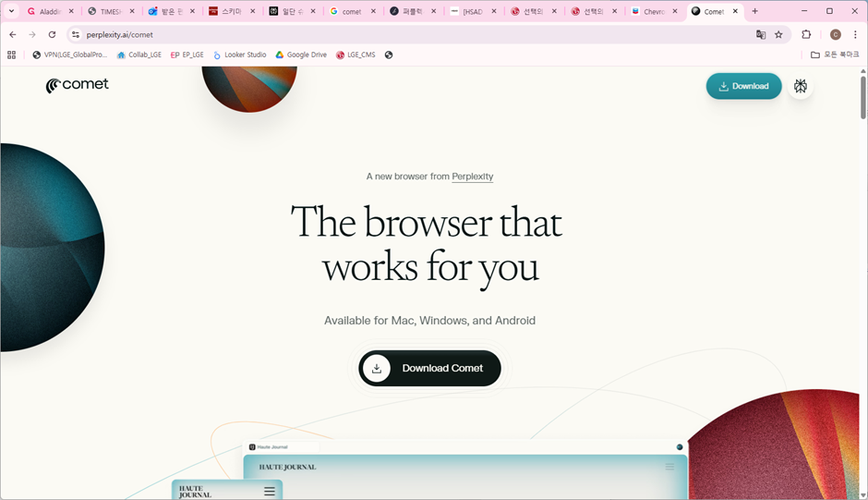Open the LGE_CMS bookmark

pos(356,55)
